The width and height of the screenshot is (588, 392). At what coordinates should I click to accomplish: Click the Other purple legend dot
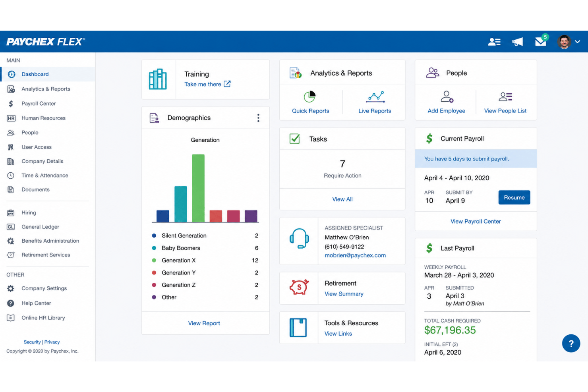tap(154, 297)
